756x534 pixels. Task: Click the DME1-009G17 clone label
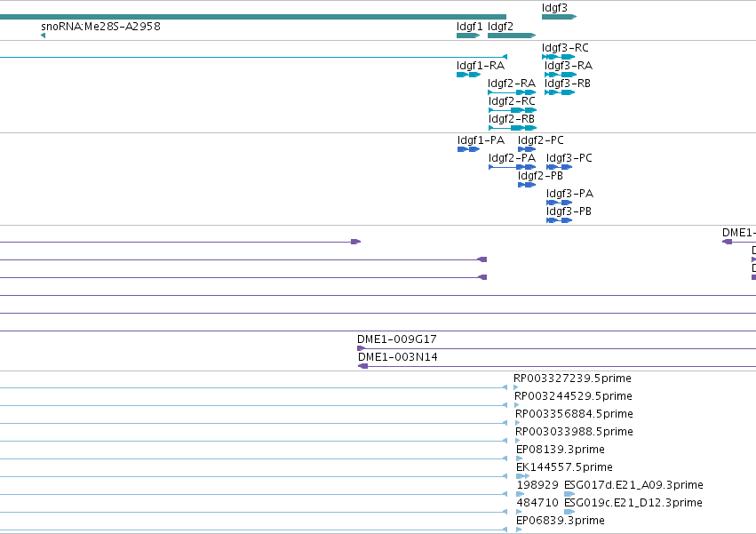click(397, 339)
